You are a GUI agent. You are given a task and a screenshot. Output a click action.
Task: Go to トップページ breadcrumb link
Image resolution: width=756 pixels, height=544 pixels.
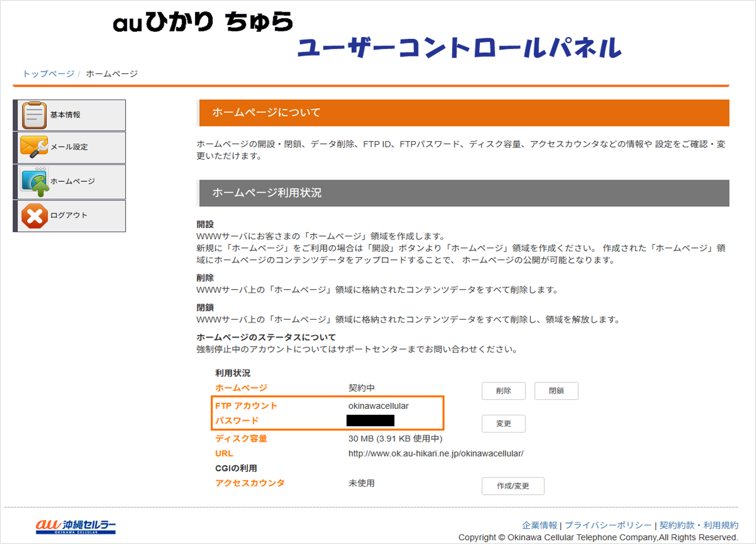point(49,74)
